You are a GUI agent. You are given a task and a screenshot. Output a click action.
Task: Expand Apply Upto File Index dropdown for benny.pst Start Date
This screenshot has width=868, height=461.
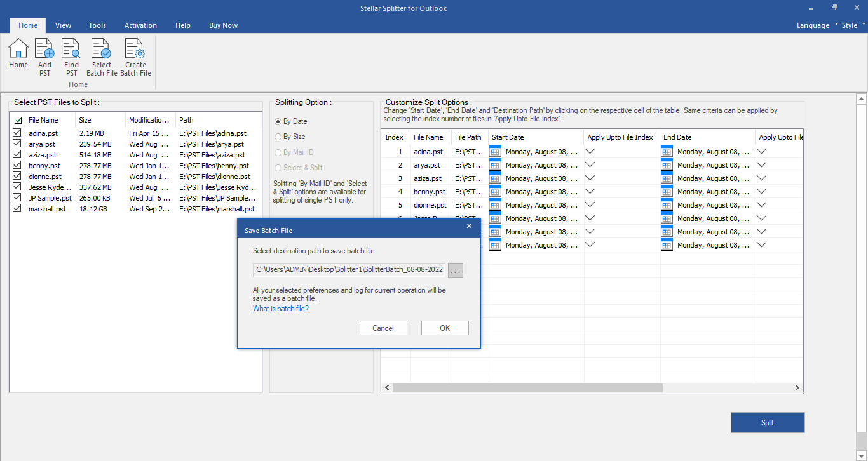(590, 191)
